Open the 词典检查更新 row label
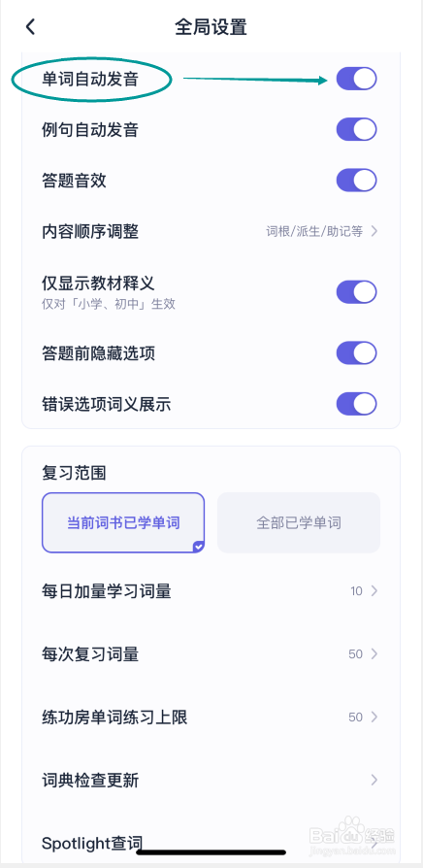This screenshot has height=868, width=423. coord(90,781)
